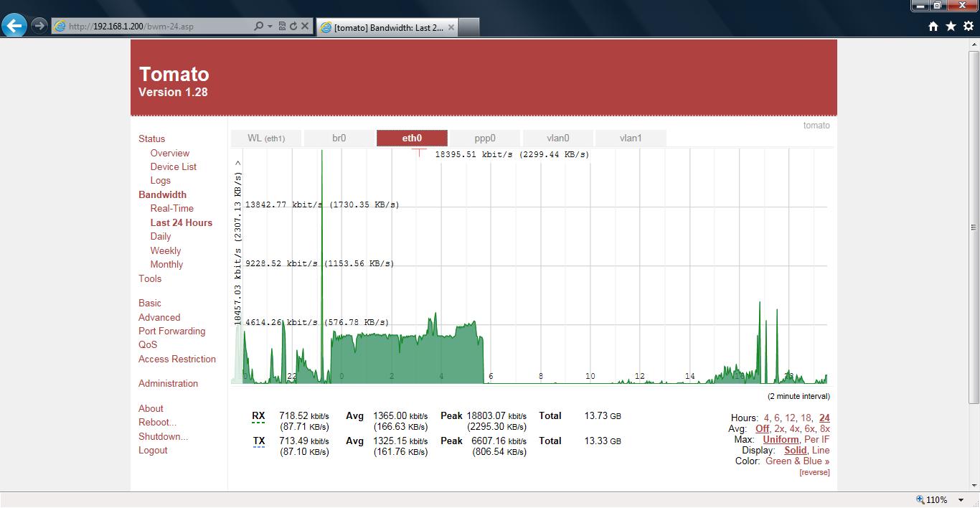The image size is (980, 508).
Task: Change the Green & Blue color scheme
Action: [x=797, y=461]
